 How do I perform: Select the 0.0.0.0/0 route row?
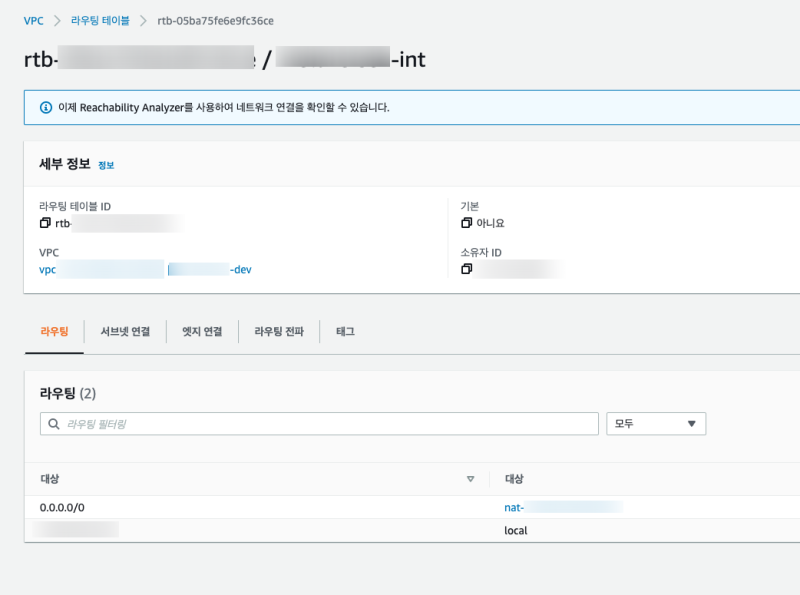[62, 507]
